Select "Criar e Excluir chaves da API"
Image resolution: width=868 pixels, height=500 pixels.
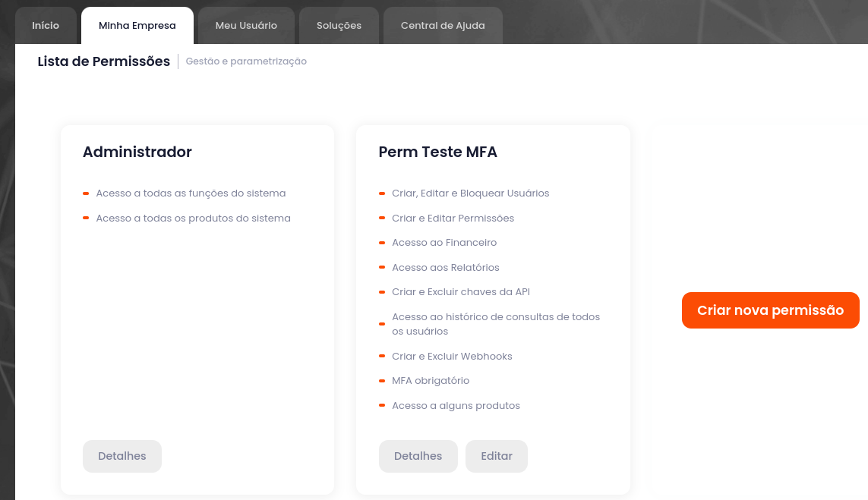tap(461, 292)
